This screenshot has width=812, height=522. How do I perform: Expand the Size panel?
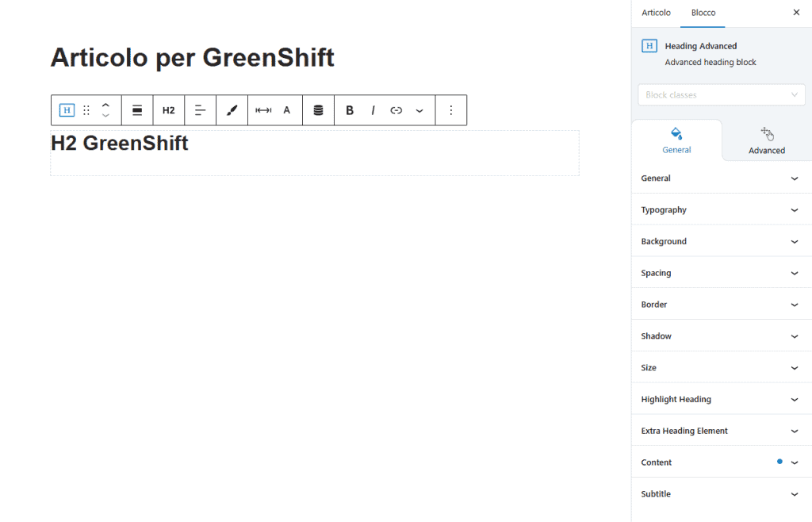(722, 367)
